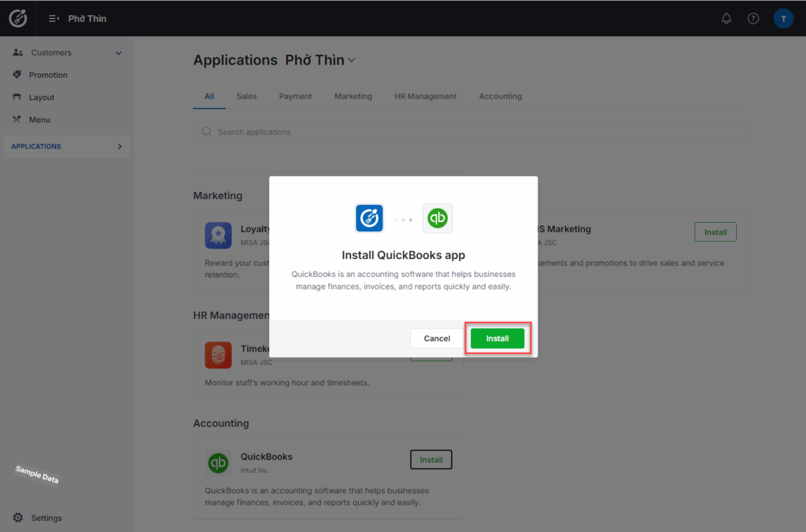
Task: Collapse sidebar using the menu toggle icon
Action: point(54,19)
